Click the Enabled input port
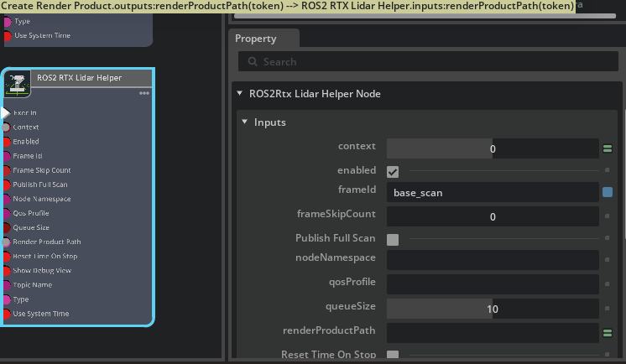 [x=7, y=142]
